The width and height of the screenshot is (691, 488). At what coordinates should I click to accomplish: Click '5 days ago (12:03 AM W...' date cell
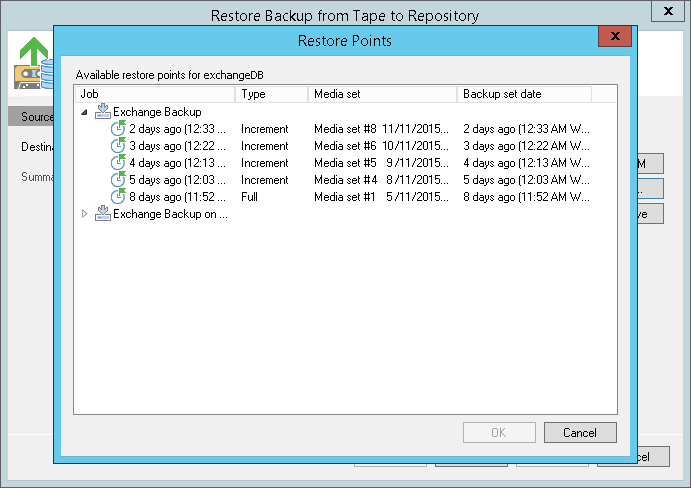coord(526,180)
